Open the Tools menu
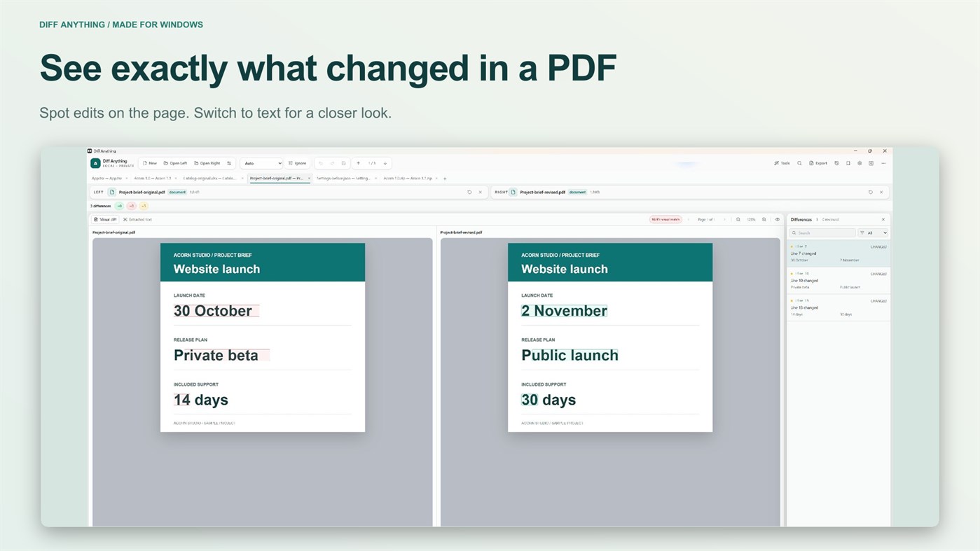This screenshot has height=551, width=980. (x=782, y=163)
